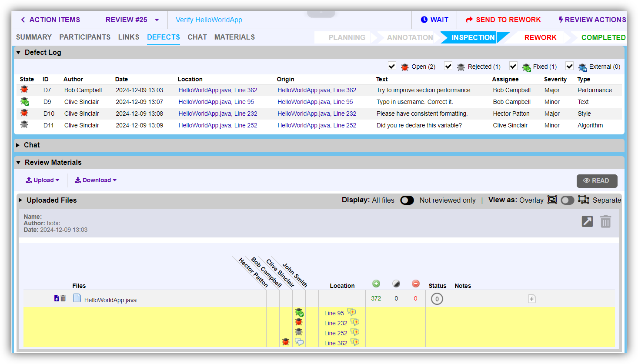
Task: Click the status circle showing 0
Action: pyautogui.click(x=437, y=299)
